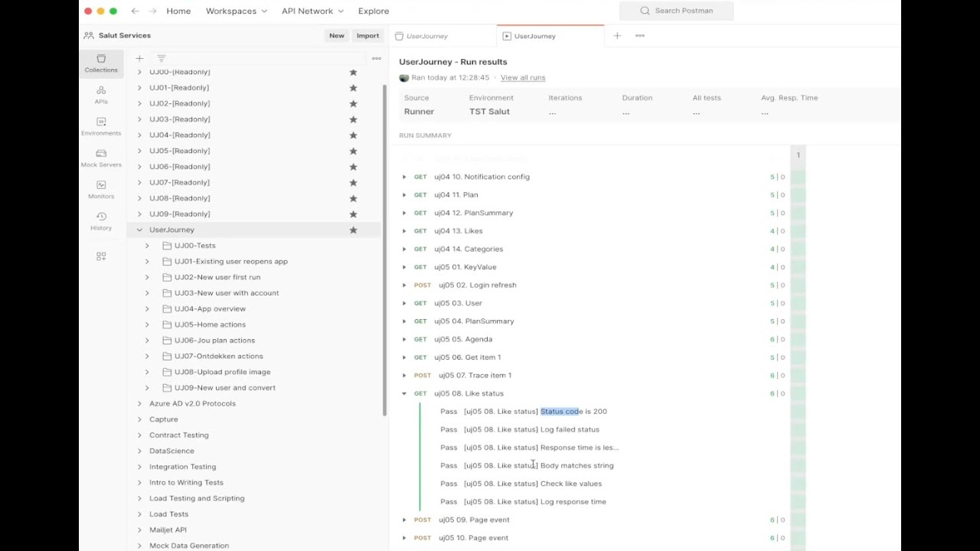980x551 pixels.
Task: Open the APIs sidebar panel
Action: tap(101, 95)
